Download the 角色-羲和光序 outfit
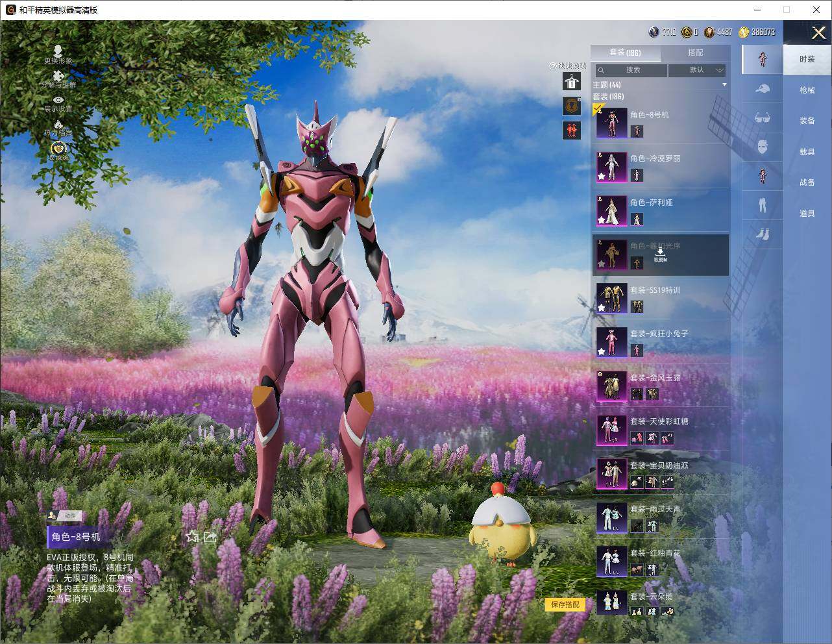 click(660, 254)
